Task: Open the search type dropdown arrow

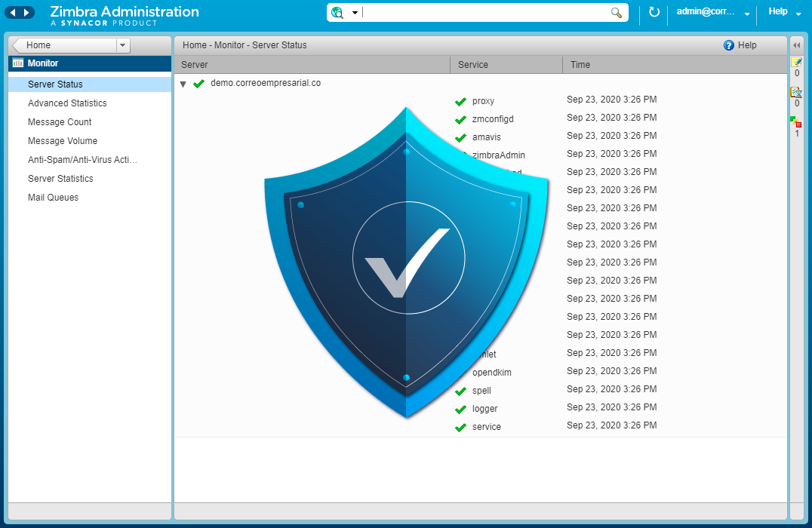Action: 355,13
